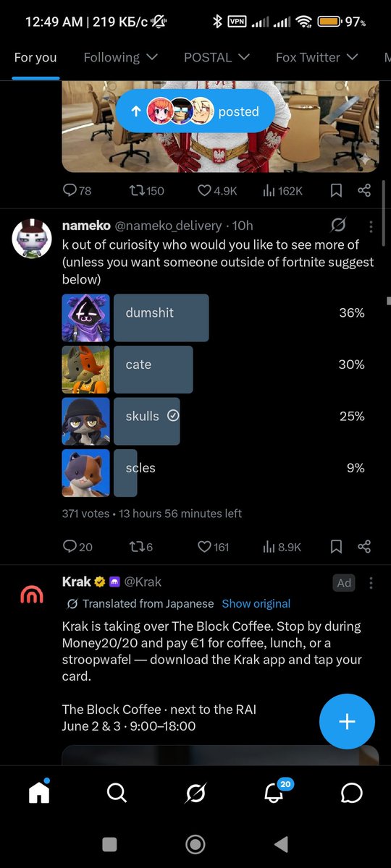Viewport: 391px width, 868px height.
Task: Expand the Following tab dropdown
Action: [120, 57]
